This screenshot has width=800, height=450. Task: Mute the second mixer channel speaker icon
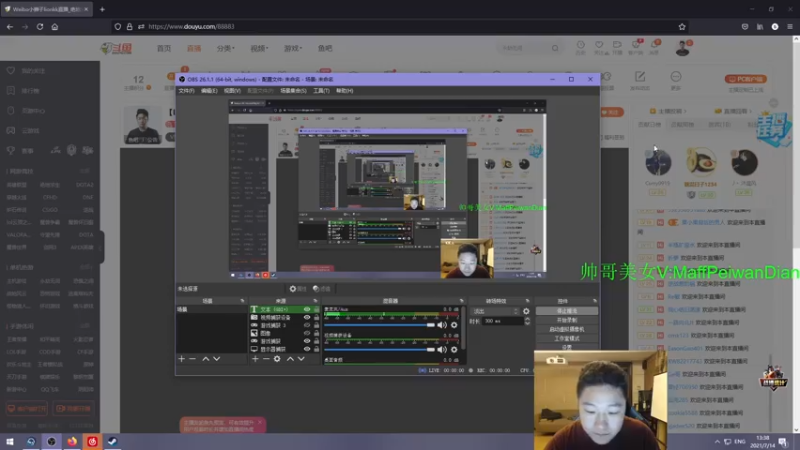442,349
